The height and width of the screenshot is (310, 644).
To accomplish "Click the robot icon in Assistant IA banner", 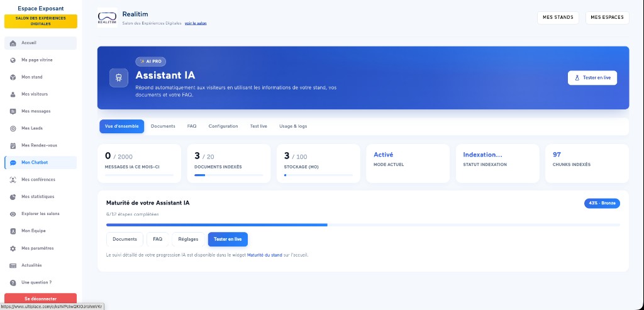I will tap(119, 77).
